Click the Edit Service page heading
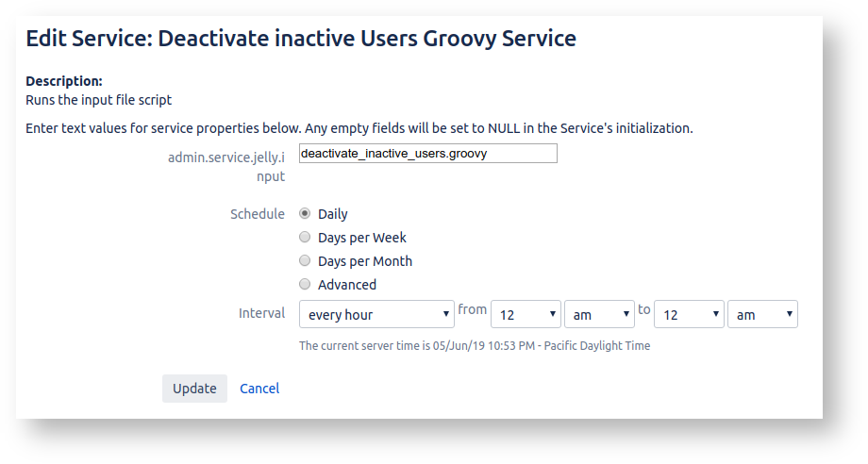The image size is (868, 464). click(301, 39)
